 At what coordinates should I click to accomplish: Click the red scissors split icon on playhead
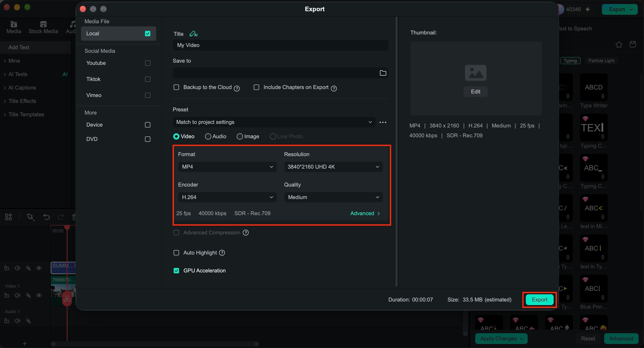coord(67,298)
